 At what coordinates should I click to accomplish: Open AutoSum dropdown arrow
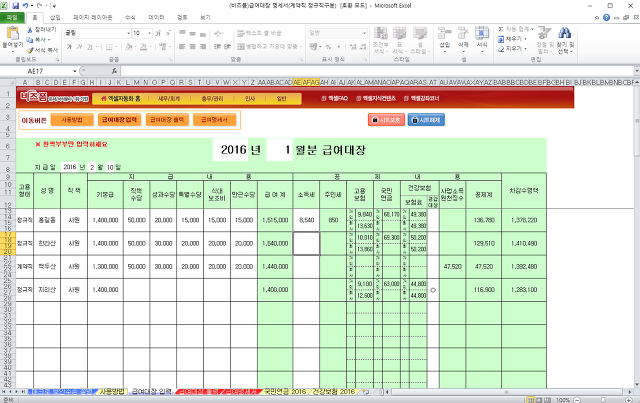[531, 29]
